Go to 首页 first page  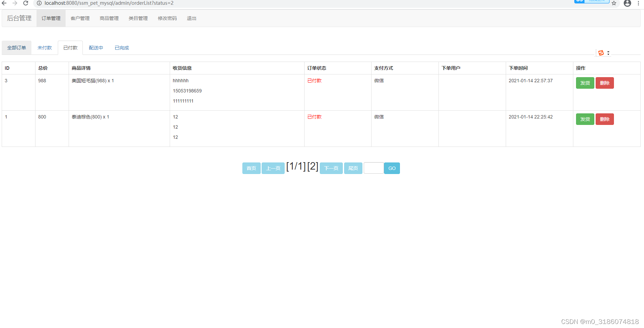[x=251, y=168]
